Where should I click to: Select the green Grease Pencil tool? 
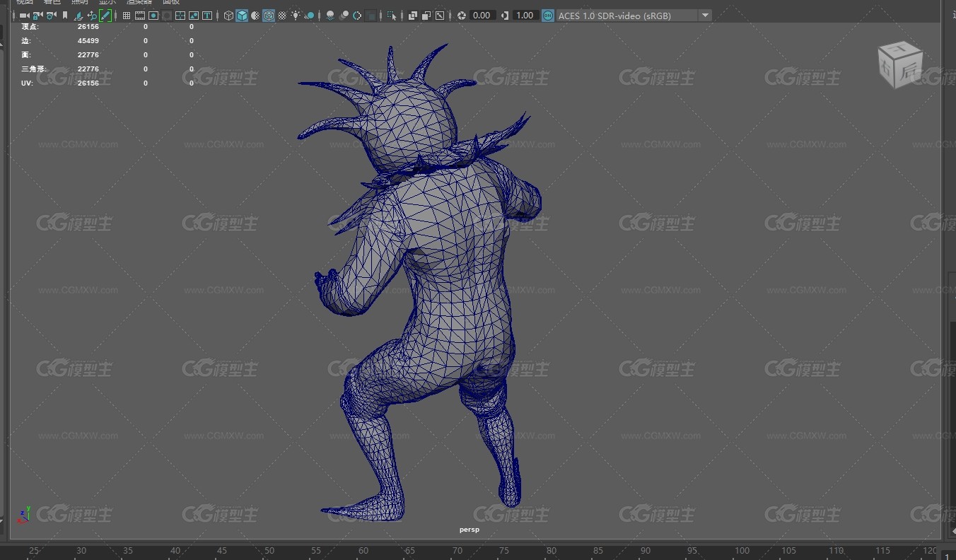pyautogui.click(x=105, y=16)
